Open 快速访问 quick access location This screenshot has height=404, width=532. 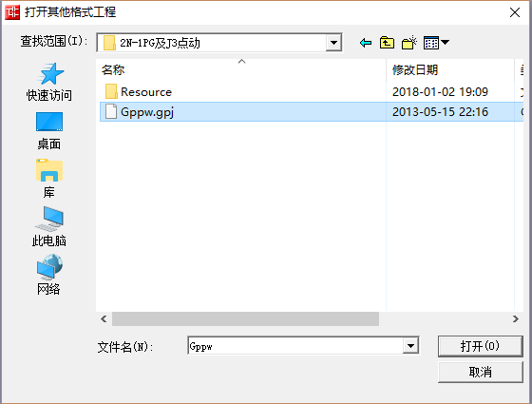pos(49,82)
